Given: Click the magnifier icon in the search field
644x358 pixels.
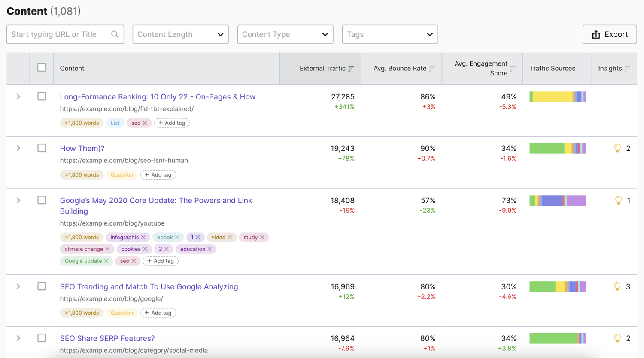Looking at the screenshot, I should tap(115, 34).
